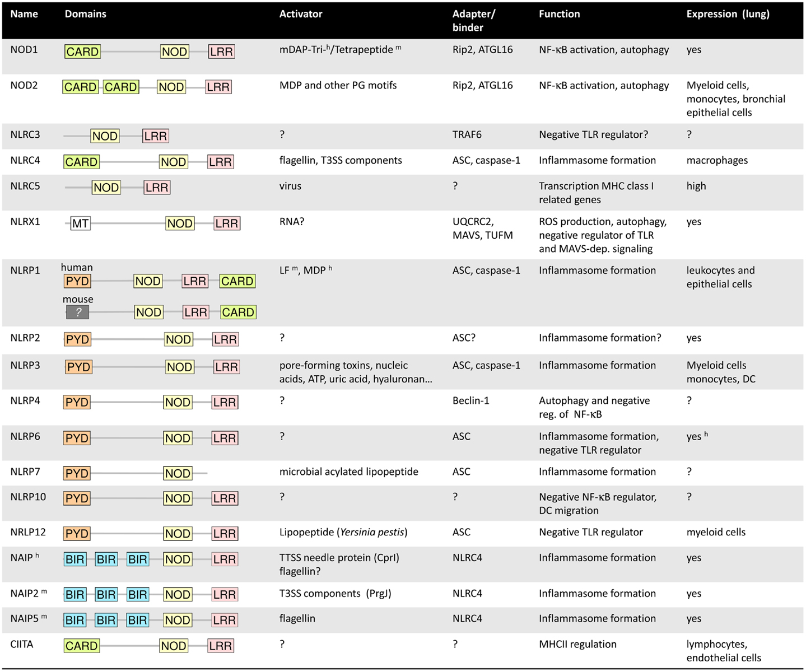Click "pore-forming toxins, nucleic acids" activator text
Image resolution: width=806 pixels, height=672 pixels.
(x=356, y=372)
